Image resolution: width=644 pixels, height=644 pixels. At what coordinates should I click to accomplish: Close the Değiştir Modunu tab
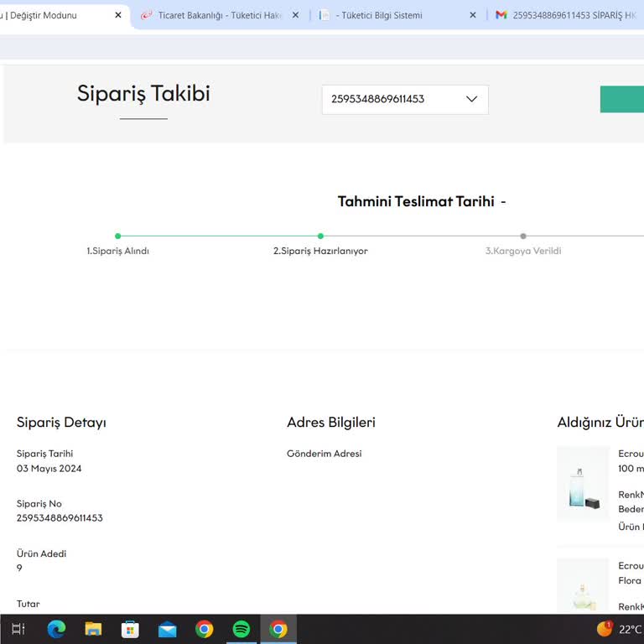pyautogui.click(x=118, y=15)
